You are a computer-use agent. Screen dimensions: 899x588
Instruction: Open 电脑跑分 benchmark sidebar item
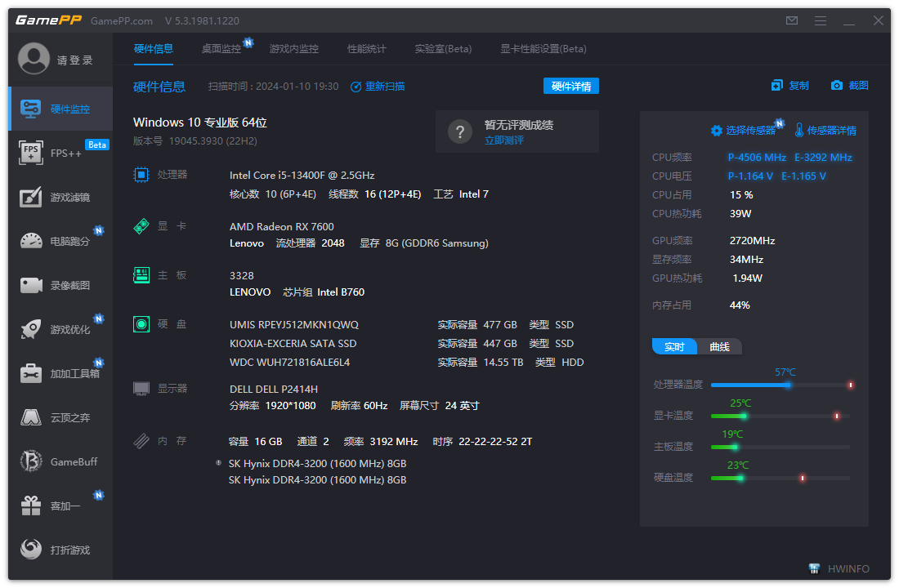[60, 241]
